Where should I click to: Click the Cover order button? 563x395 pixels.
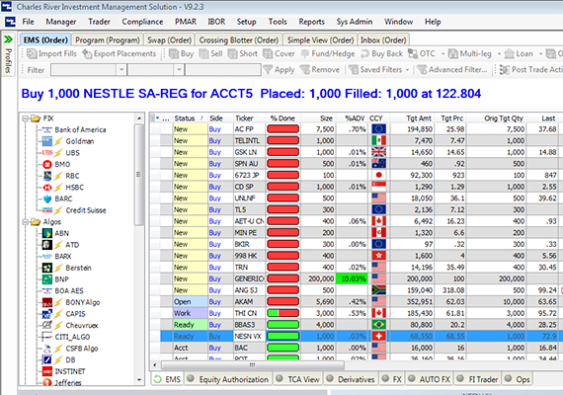point(279,54)
